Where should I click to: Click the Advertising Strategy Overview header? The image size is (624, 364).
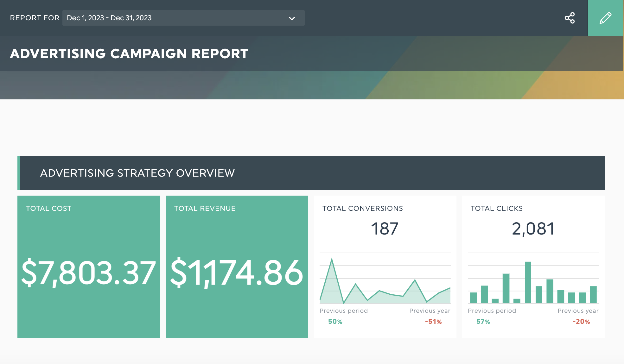click(x=311, y=173)
